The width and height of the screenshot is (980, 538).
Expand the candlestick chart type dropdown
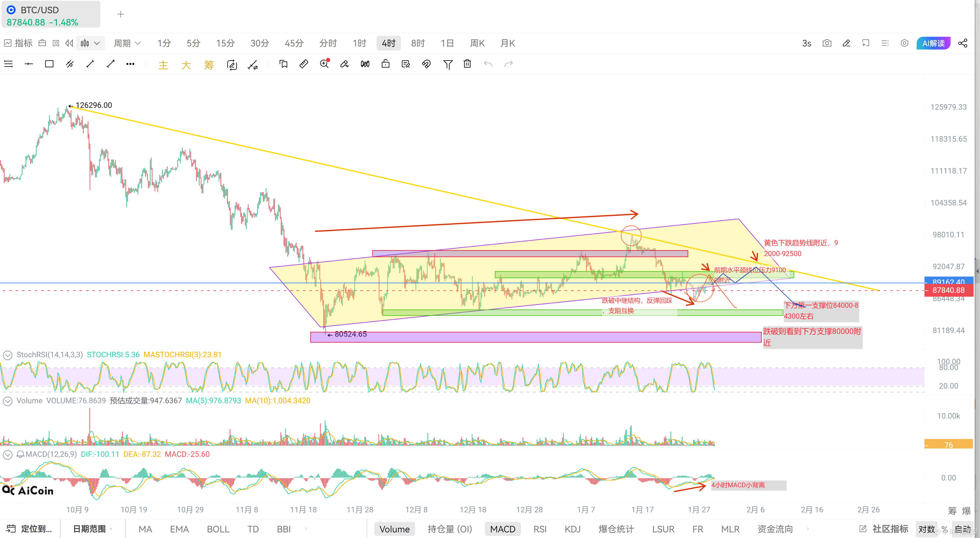pyautogui.click(x=90, y=43)
